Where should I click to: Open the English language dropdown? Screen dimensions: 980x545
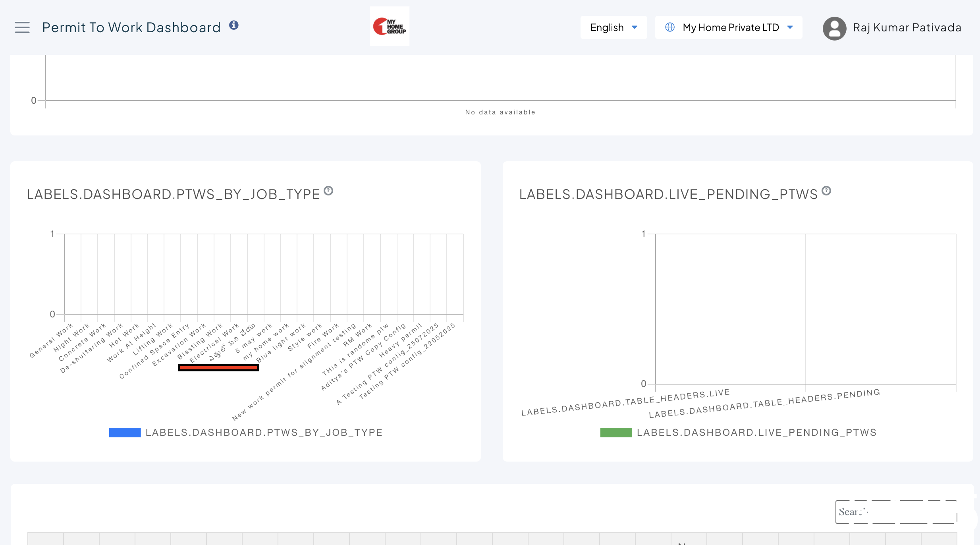(607, 27)
